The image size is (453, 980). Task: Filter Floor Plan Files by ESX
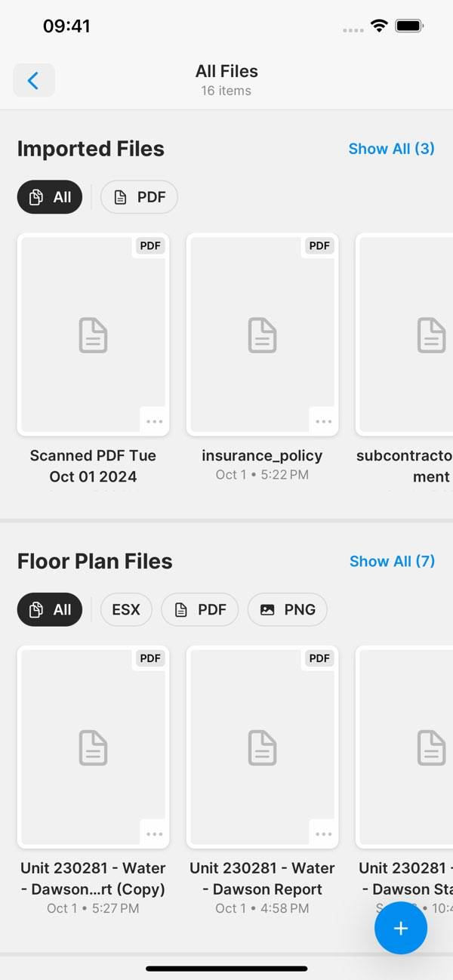point(126,609)
